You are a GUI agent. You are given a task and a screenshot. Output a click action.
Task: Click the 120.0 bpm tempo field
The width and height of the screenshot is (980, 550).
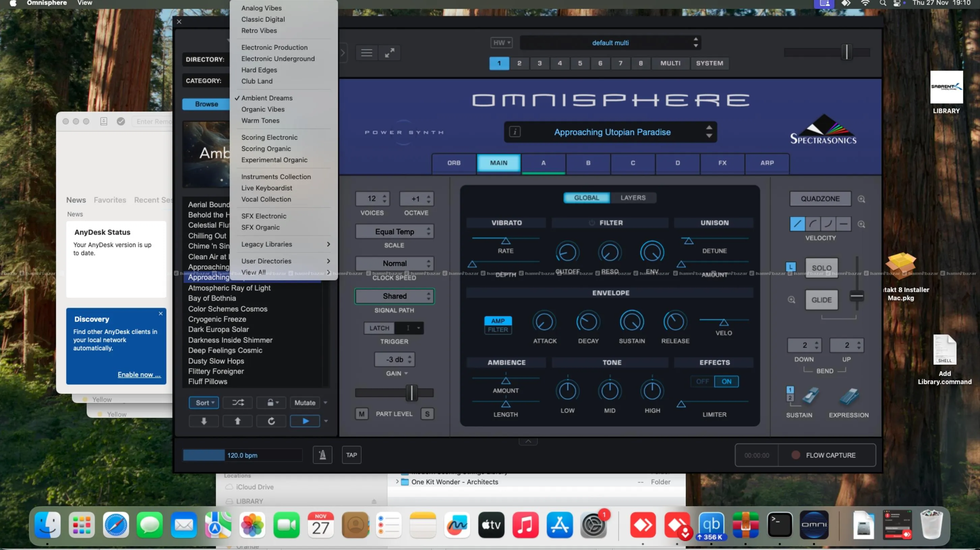(242, 455)
